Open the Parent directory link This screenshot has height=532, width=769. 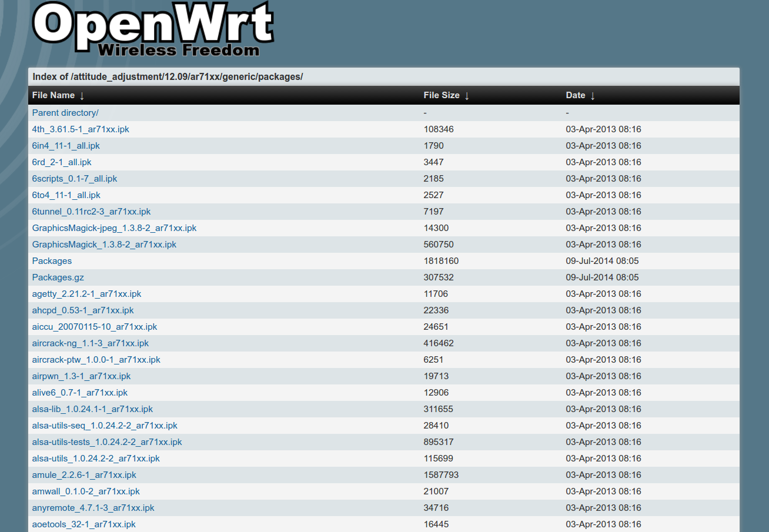[x=65, y=113]
